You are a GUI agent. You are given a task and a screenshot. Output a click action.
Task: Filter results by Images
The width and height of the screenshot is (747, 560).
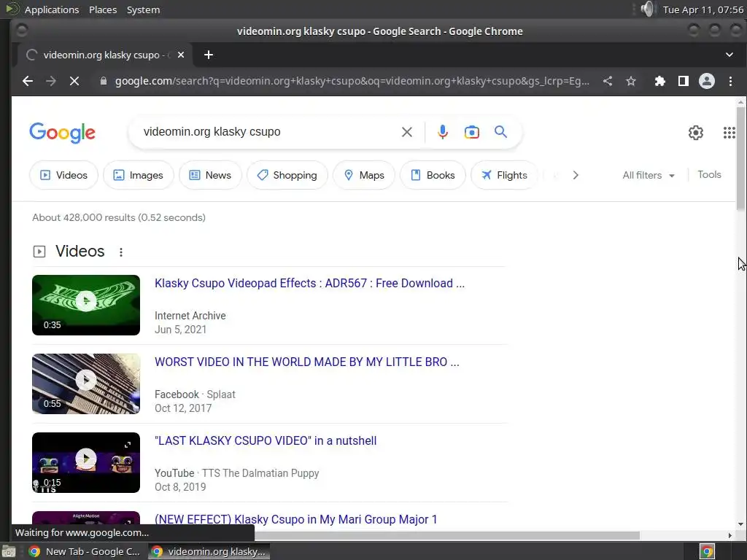[x=139, y=175]
